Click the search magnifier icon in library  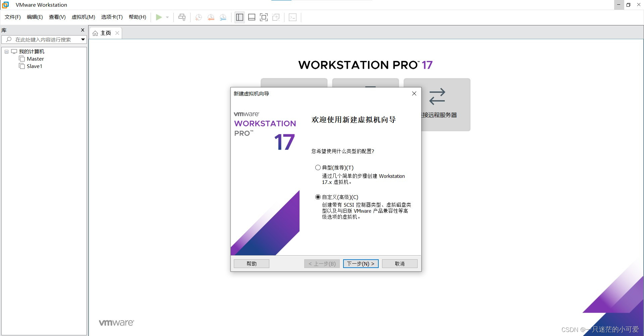[x=9, y=40]
